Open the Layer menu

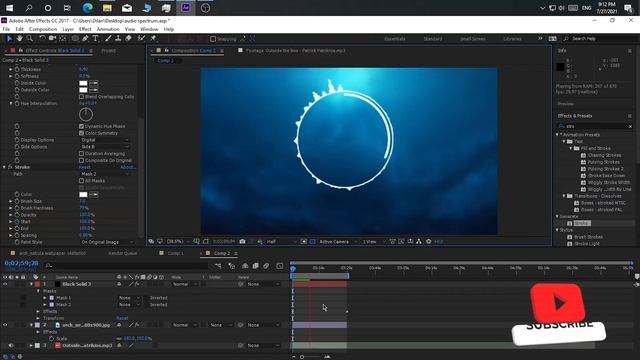coord(68,29)
